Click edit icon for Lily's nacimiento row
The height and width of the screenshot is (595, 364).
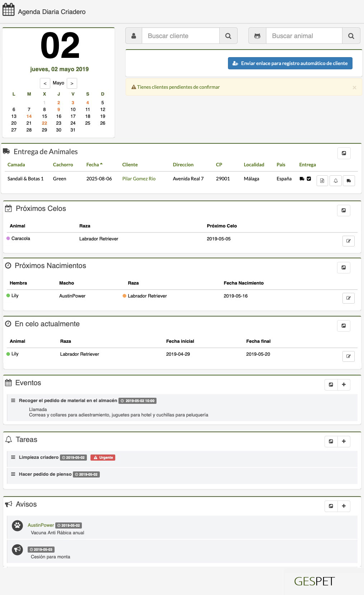[348, 298]
